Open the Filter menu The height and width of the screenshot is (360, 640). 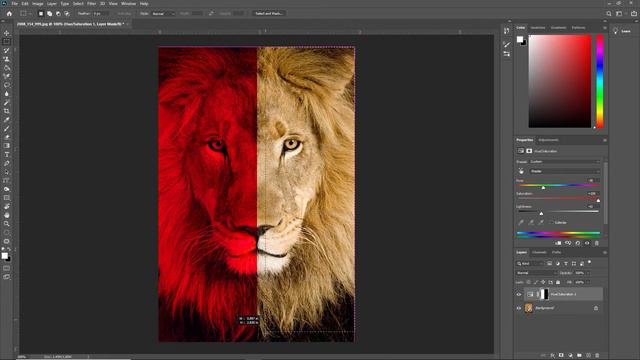pyautogui.click(x=91, y=4)
